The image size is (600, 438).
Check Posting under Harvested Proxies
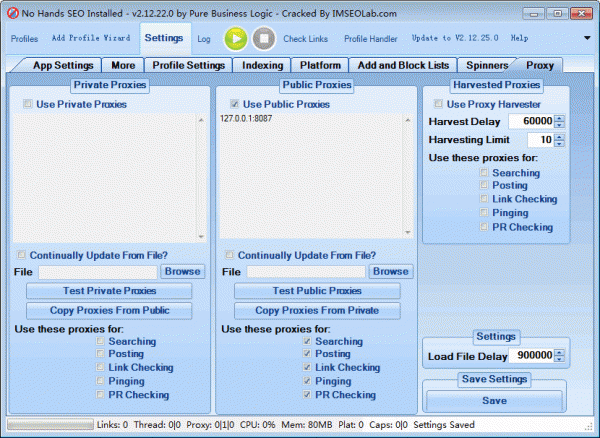click(484, 185)
